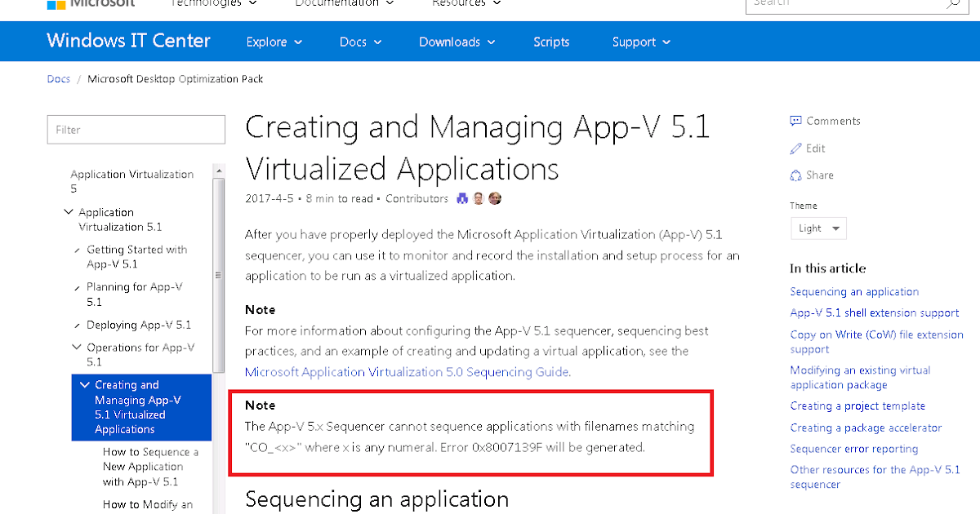Click the Share icon
This screenshot has height=514, width=980.
coord(795,175)
